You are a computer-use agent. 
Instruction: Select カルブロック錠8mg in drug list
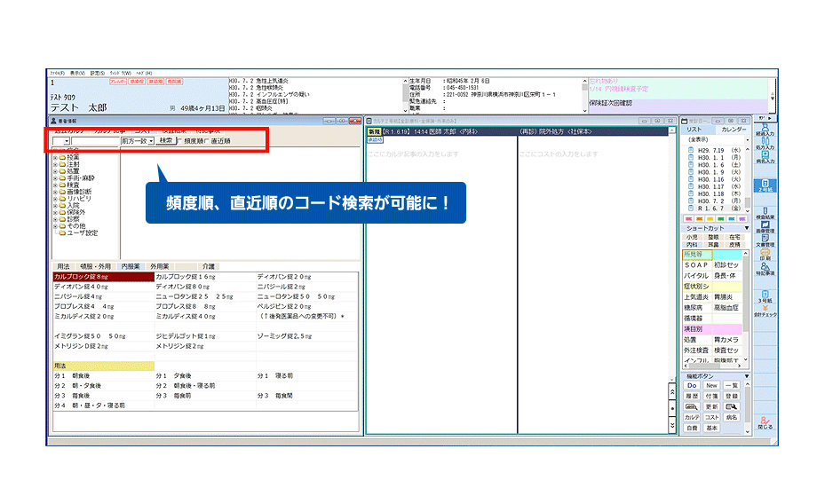104,277
